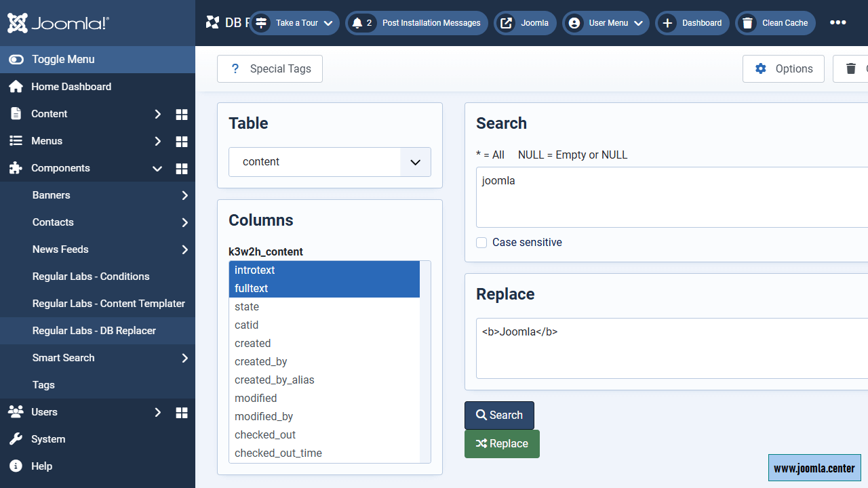
Task: Open the Users dashboard grid icon
Action: [182, 413]
